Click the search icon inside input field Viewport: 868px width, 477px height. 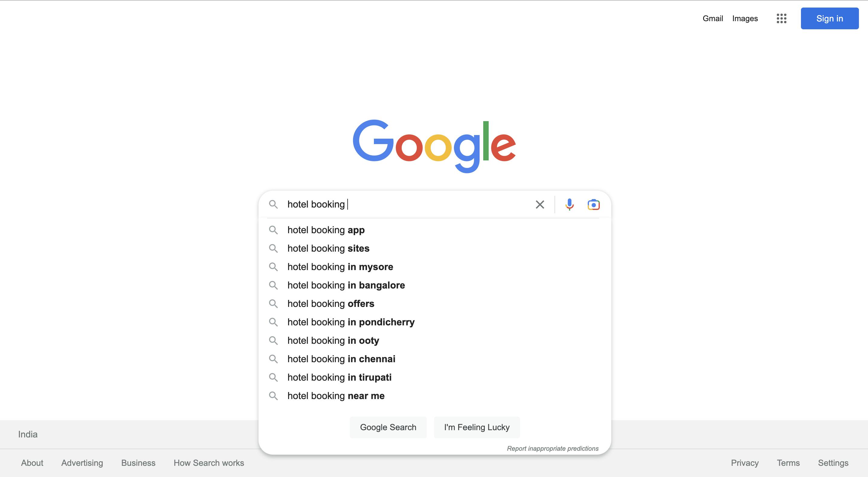[x=273, y=204]
